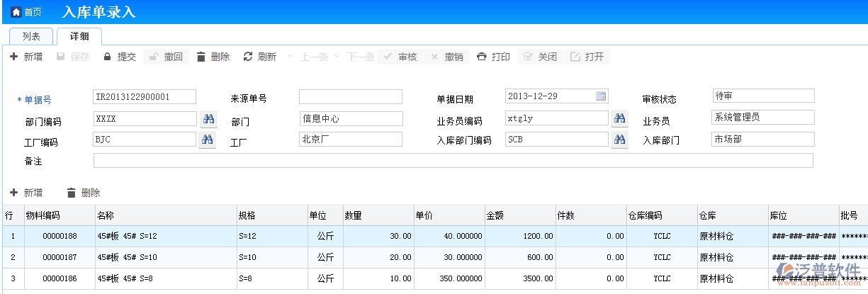Viewport: 868px width, 294px height.
Task: Click the 打印 printer icon
Action: tap(482, 57)
